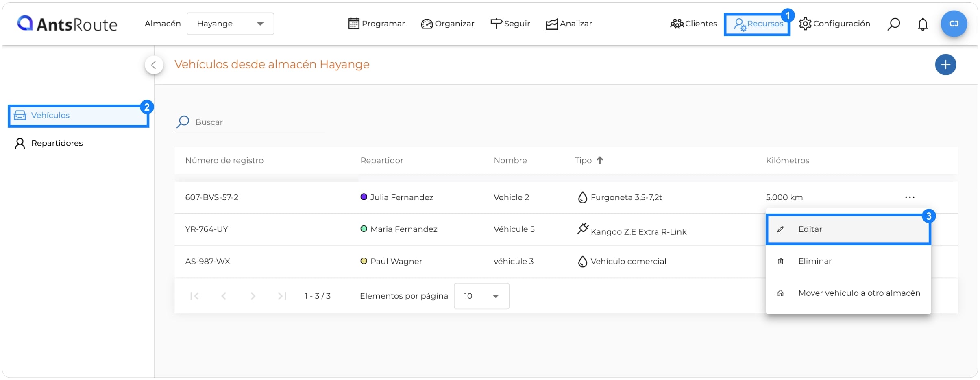Viewport: 980px width, 380px height.
Task: Click the house icon in the context menu
Action: tap(780, 293)
